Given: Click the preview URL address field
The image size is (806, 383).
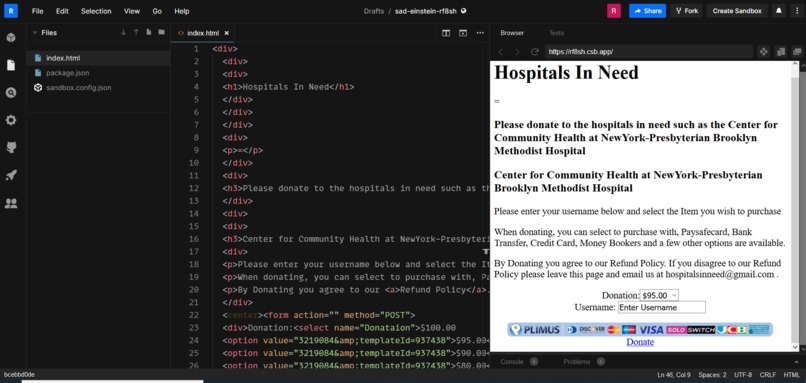Looking at the screenshot, I should pos(648,52).
